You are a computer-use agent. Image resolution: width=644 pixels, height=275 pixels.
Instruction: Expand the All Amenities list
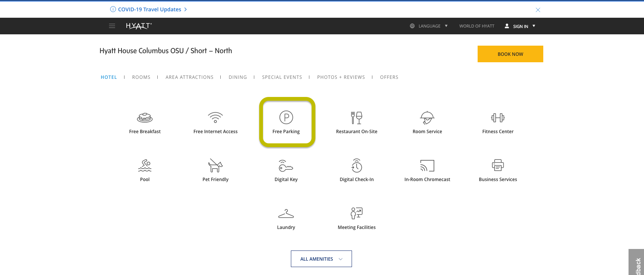coord(321,259)
